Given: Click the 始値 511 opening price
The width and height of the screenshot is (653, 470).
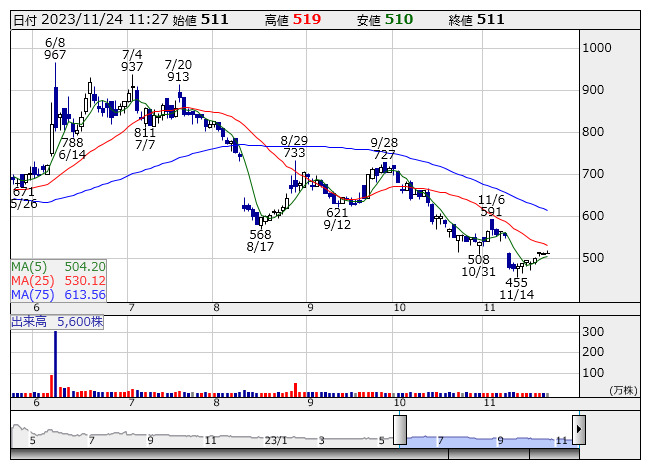Looking at the screenshot, I should [200, 20].
